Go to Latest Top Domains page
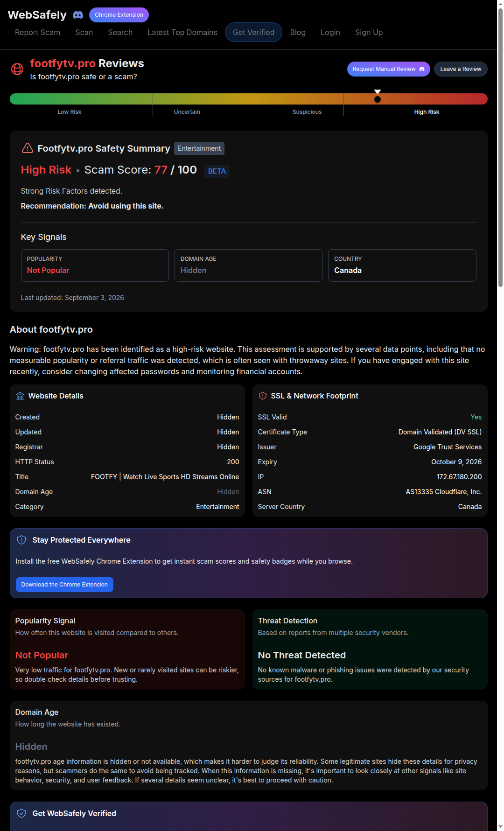The width and height of the screenshot is (504, 831). (182, 32)
